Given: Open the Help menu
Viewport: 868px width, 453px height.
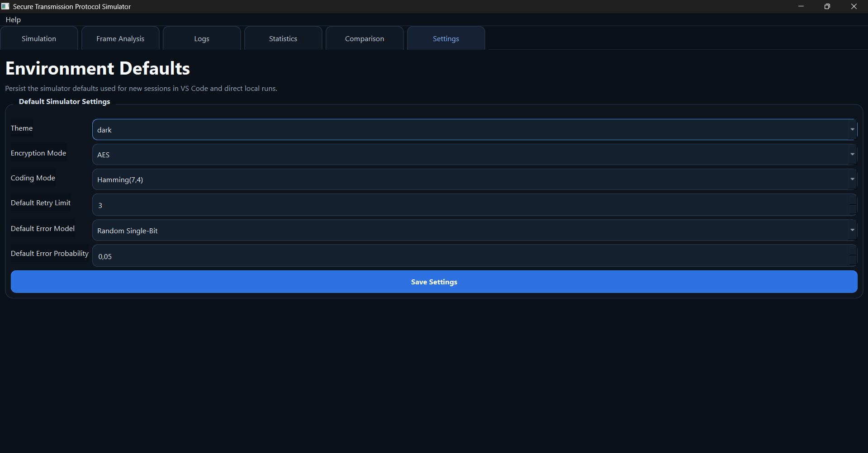Looking at the screenshot, I should tap(13, 20).
